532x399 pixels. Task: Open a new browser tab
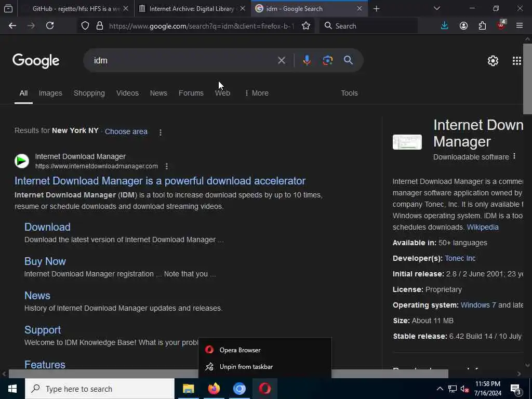[x=376, y=9]
